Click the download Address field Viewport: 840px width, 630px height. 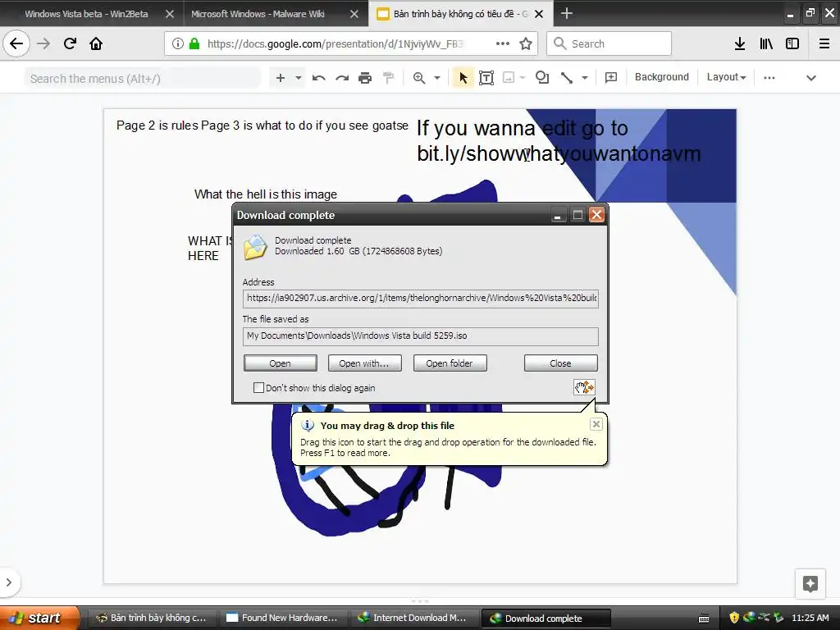pos(421,298)
